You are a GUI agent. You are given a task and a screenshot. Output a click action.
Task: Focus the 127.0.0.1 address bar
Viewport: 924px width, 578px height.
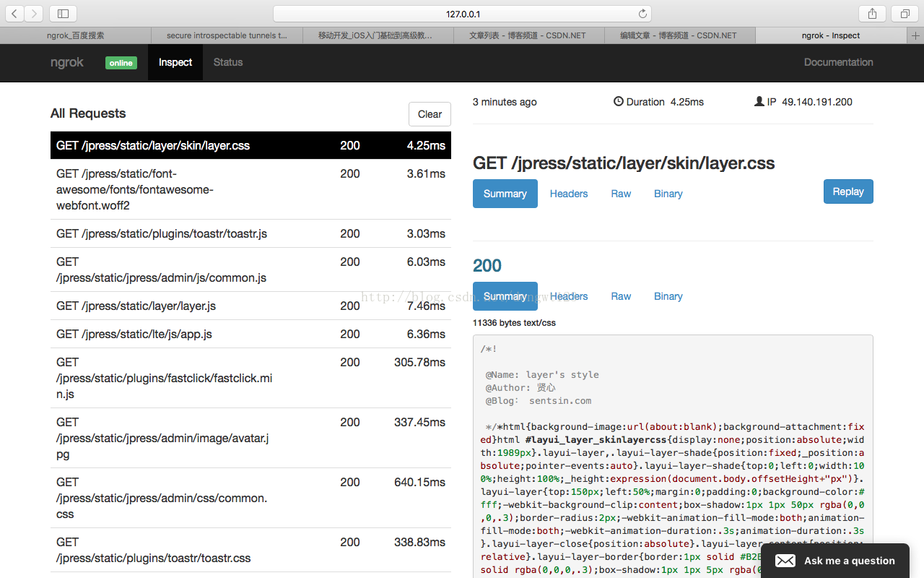462,14
